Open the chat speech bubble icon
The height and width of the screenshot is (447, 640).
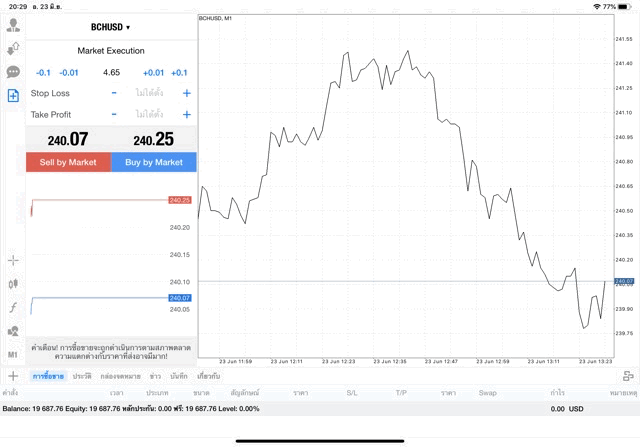(13, 72)
